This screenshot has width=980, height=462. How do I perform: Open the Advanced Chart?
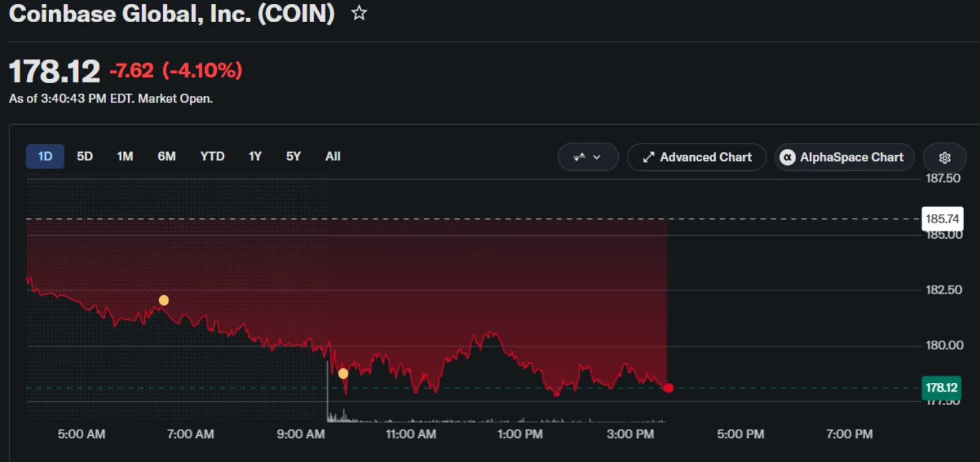(696, 158)
